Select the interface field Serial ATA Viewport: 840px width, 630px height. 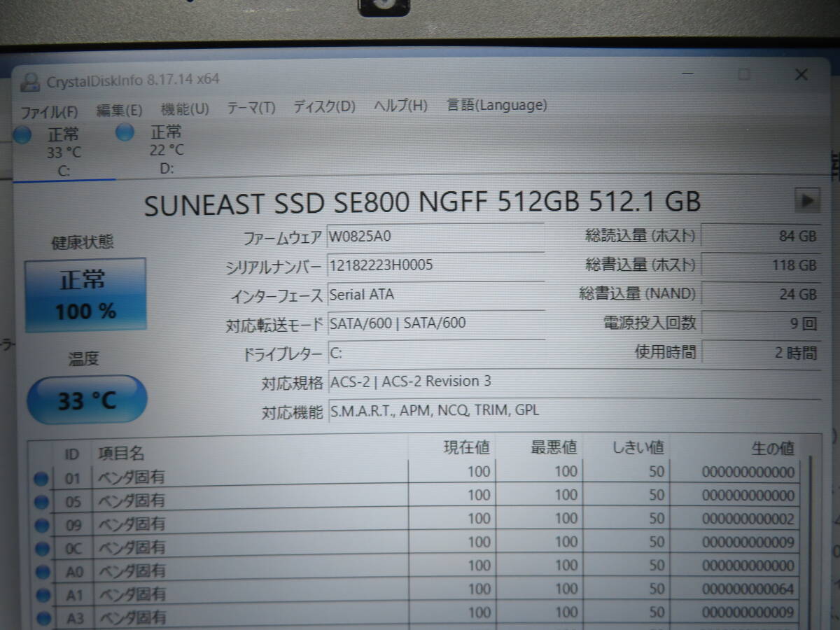point(435,295)
